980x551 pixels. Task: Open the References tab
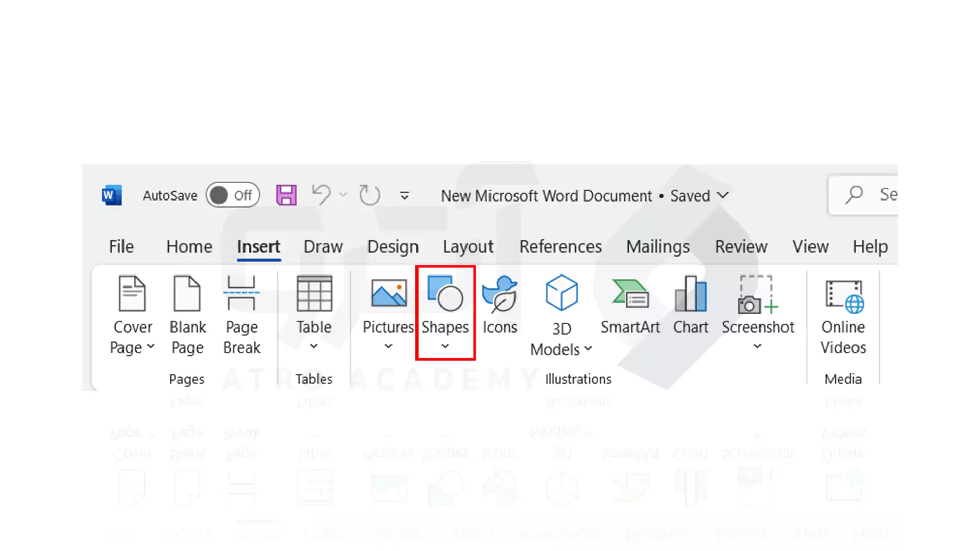tap(560, 247)
